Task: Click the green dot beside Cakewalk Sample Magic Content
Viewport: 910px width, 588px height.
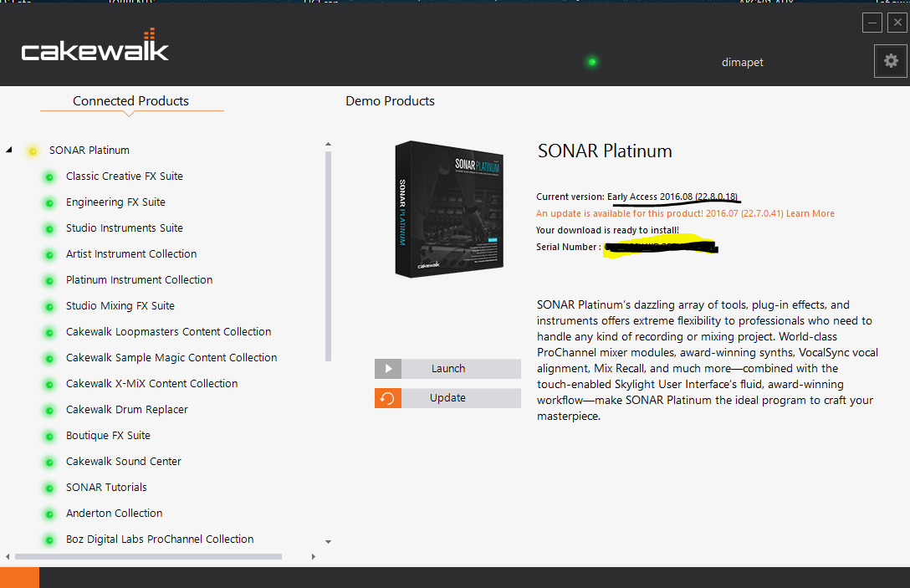Action: point(50,359)
